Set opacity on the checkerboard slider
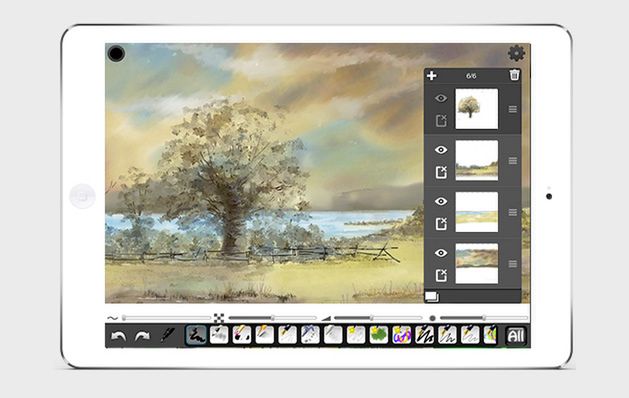This screenshot has height=398, width=629. pyautogui.click(x=272, y=318)
